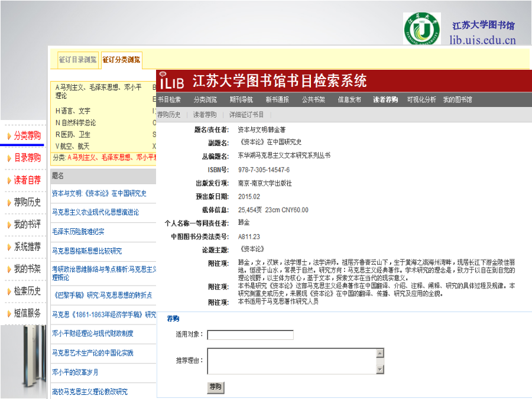Open book 《巴黎手稿》研究:马克思思想的转折点
Screen dimensions: 532x399
click(102, 295)
